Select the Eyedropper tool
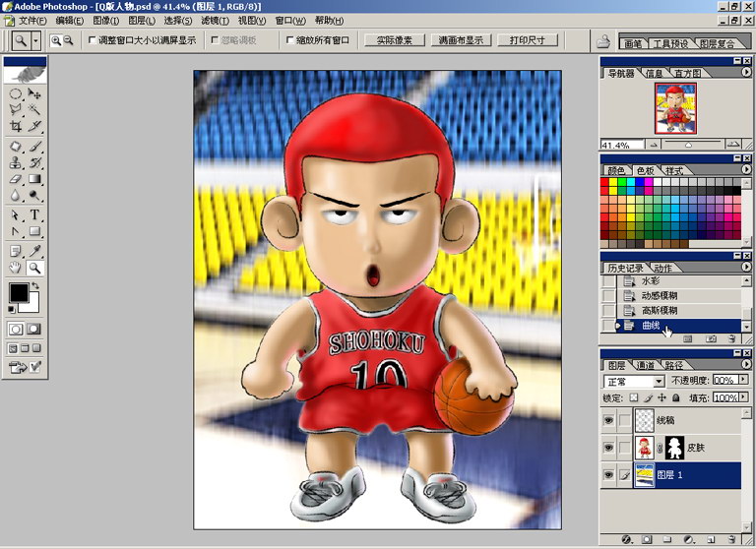This screenshot has height=549, width=756. 34,251
